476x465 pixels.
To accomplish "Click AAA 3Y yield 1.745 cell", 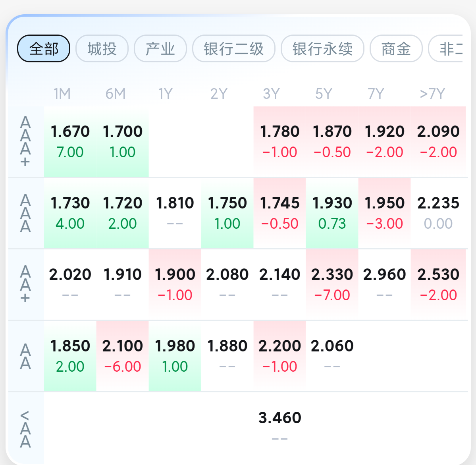I will (280, 213).
